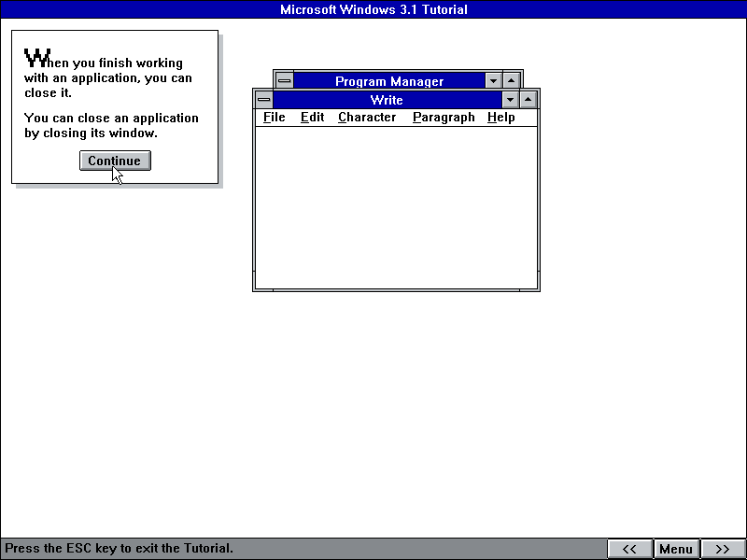Open the File menu in Write
Image resolution: width=747 pixels, height=560 pixels.
(274, 118)
